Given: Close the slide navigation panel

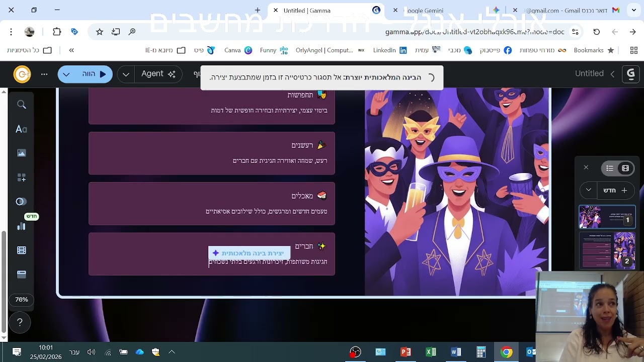Looking at the screenshot, I should point(586,167).
